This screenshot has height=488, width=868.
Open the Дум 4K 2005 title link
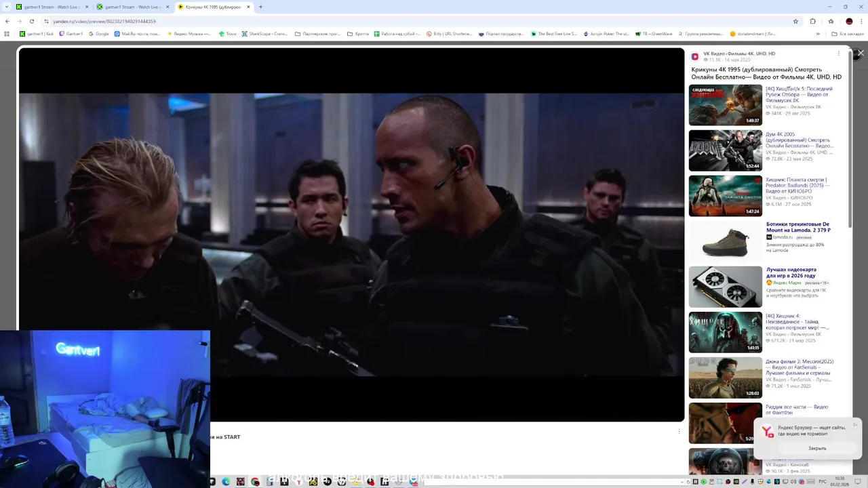pos(800,140)
